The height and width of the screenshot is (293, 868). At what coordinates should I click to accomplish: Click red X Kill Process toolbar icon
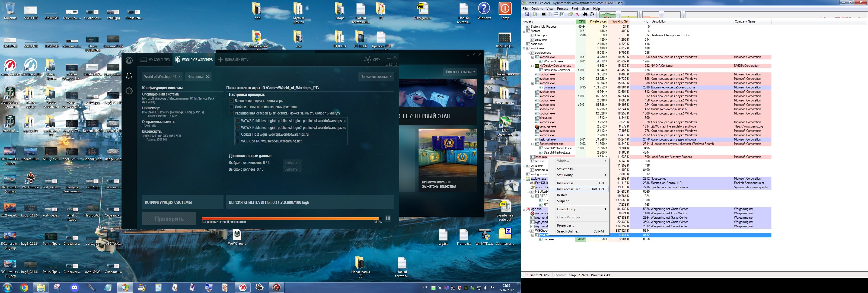(577, 14)
